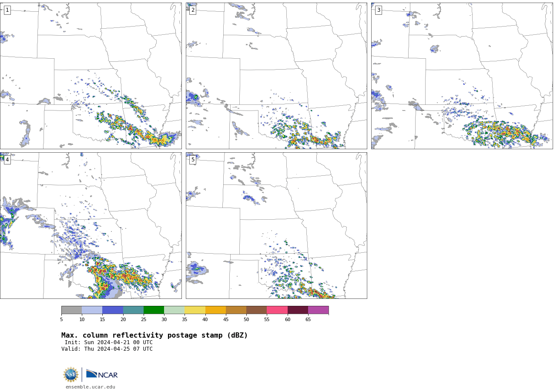Click the number label 5 on fifth map

[x=193, y=160]
